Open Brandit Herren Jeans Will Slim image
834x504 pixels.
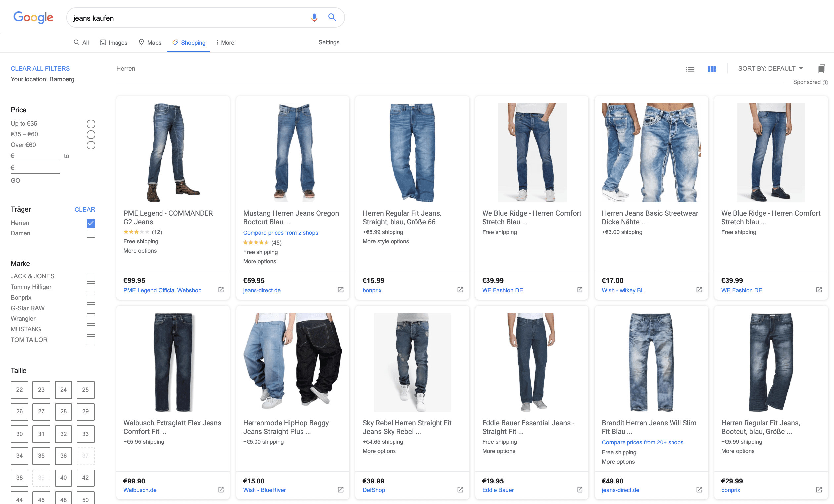click(x=652, y=362)
